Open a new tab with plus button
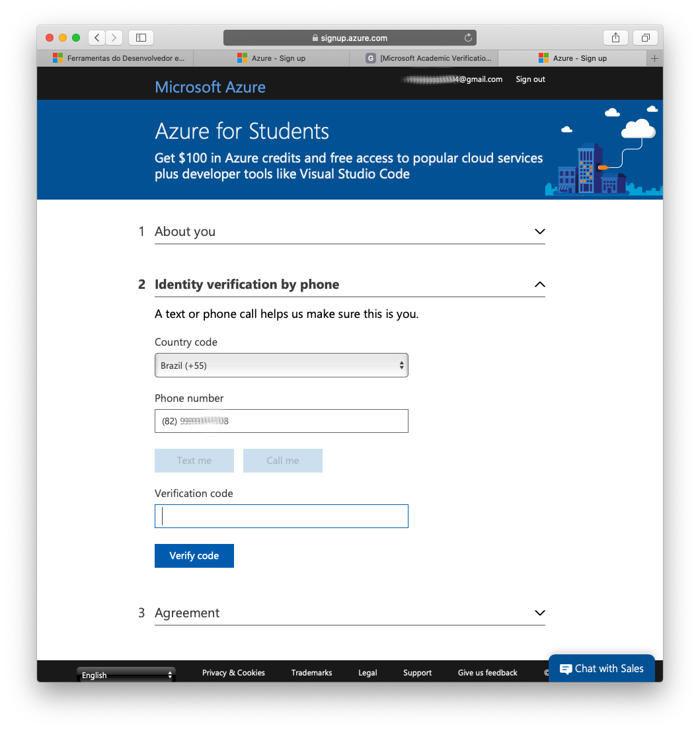 [x=655, y=58]
